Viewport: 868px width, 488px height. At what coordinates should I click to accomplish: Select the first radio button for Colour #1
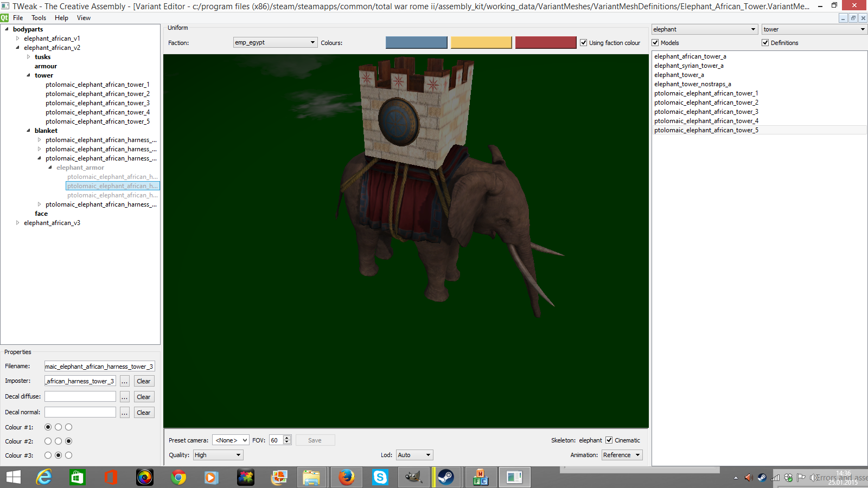[48, 427]
